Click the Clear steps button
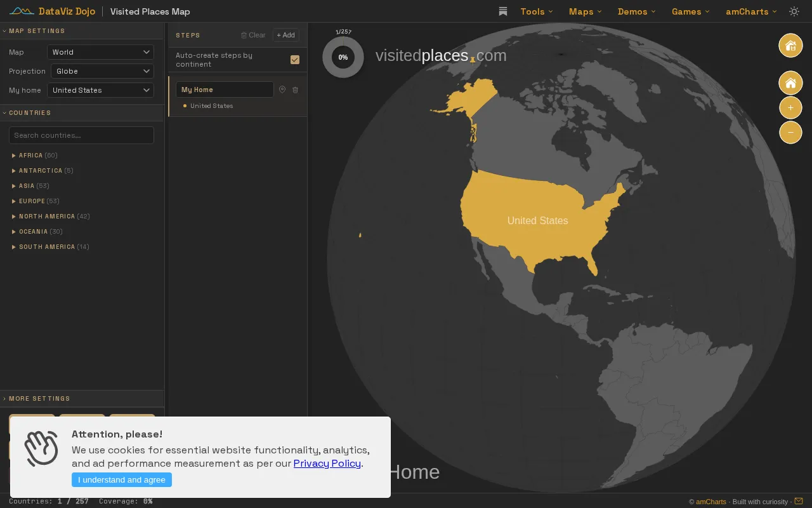 coord(253,35)
